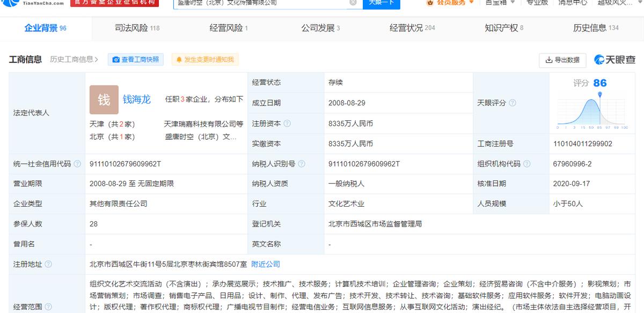Image resolution: width=644 pixels, height=313 pixels.
Task: Open the 公司发展 tab
Action: click(x=321, y=28)
